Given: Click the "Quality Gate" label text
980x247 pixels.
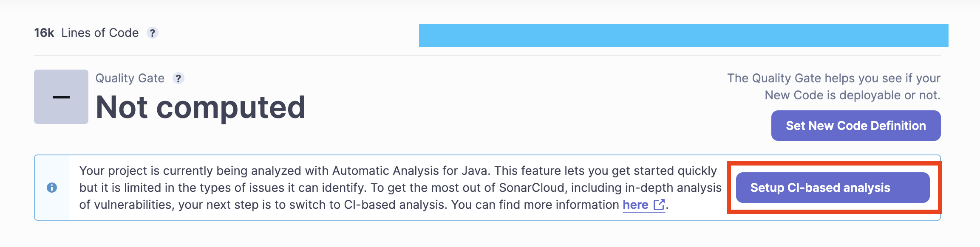Looking at the screenshot, I should [130, 79].
